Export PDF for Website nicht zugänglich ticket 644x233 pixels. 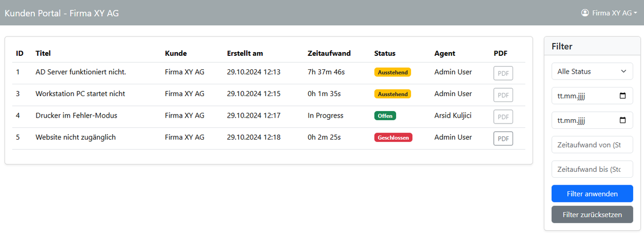503,139
